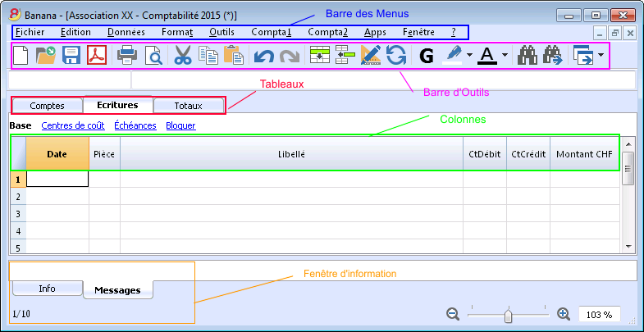This screenshot has width=644, height=332.
Task: Open the Fichier menu
Action: [x=30, y=32]
